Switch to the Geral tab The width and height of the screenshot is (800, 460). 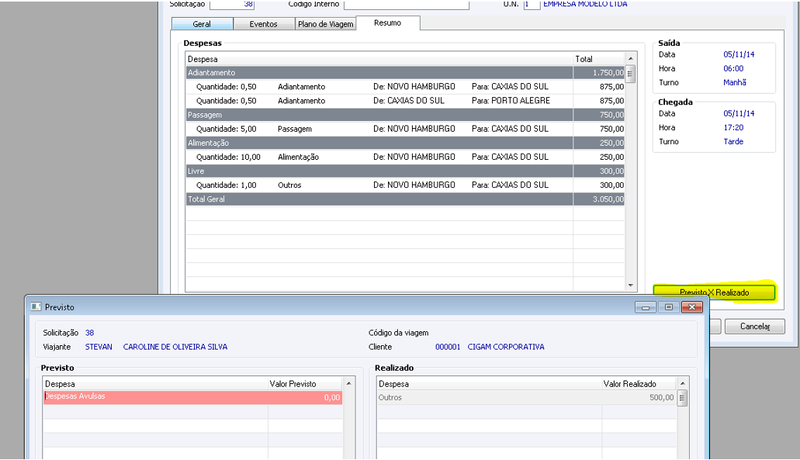click(202, 24)
